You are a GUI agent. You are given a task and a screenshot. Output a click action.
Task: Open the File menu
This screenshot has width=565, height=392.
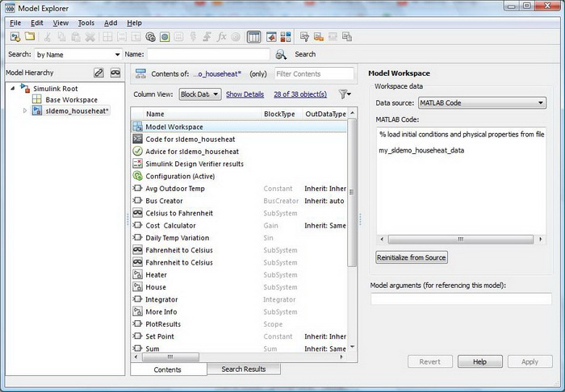pos(15,23)
